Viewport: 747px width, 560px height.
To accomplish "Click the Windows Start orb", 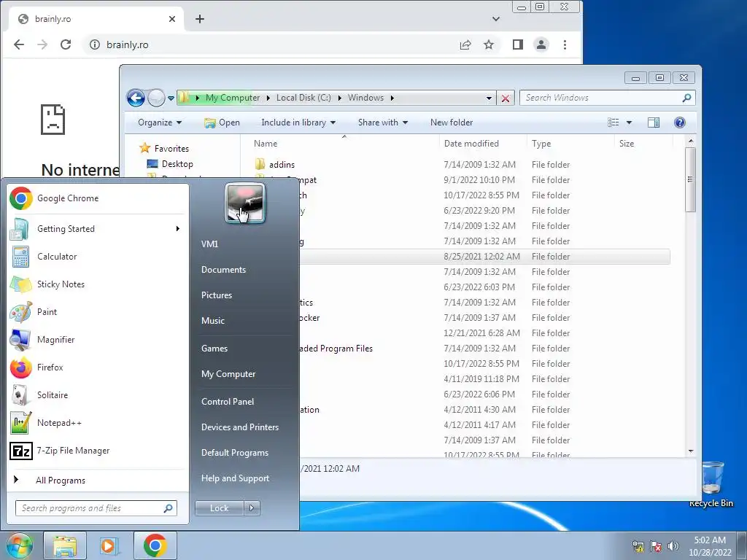I will [x=19, y=545].
